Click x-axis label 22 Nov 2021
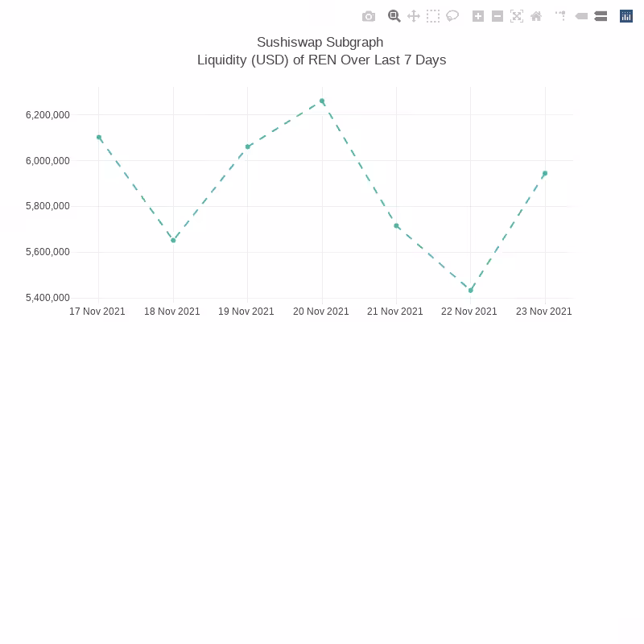This screenshot has height=644, width=644. [x=469, y=312]
